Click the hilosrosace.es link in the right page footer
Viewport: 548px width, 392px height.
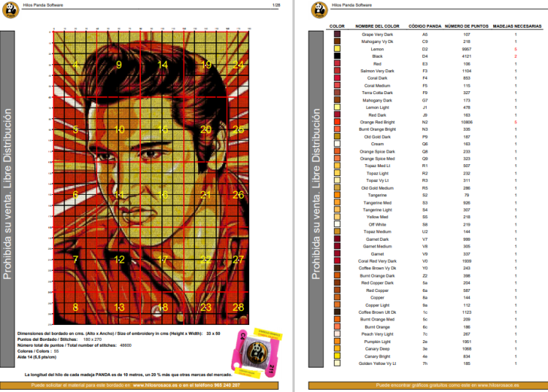[498, 385]
